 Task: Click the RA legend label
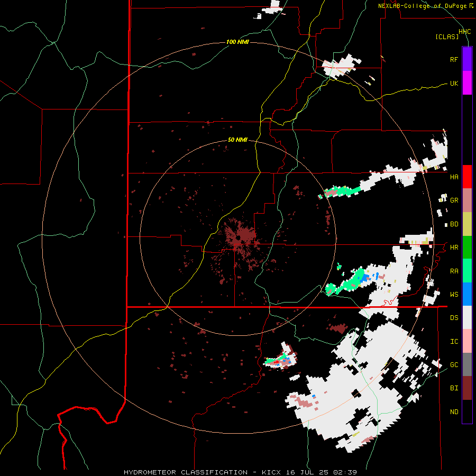click(454, 271)
